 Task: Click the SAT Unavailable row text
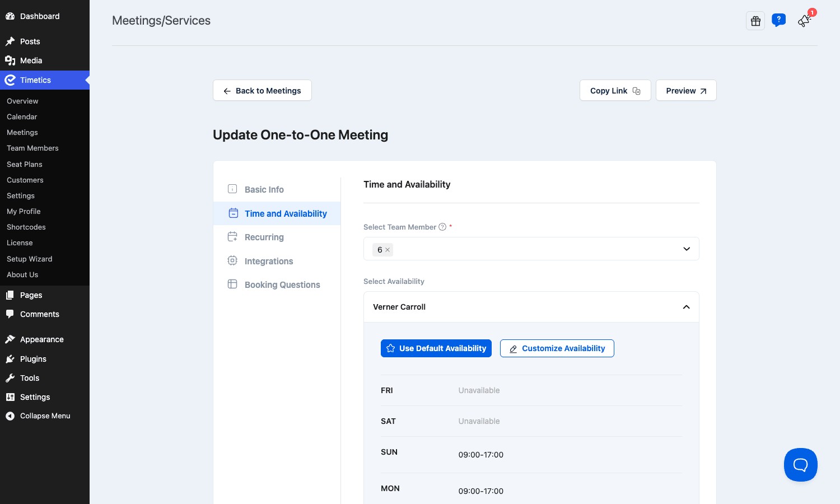pos(479,421)
